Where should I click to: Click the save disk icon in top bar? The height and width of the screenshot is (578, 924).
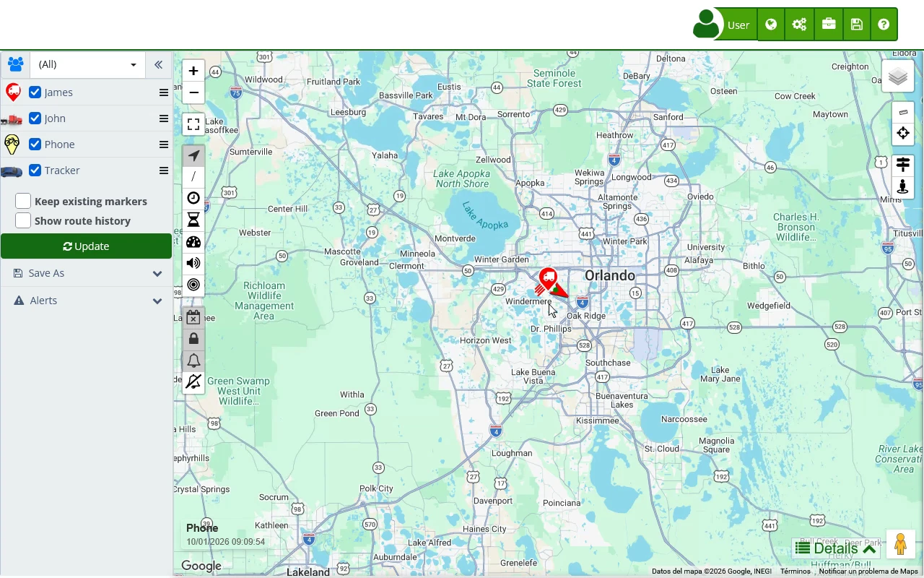coord(857,25)
